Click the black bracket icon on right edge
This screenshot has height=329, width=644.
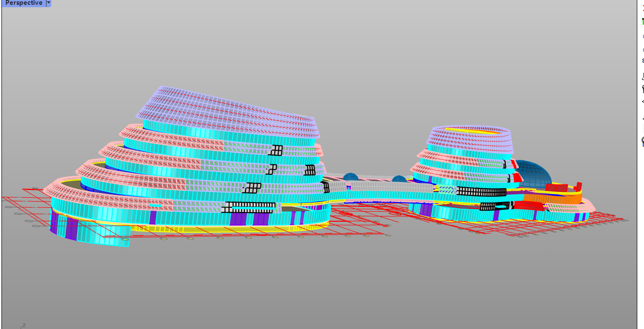coord(642,76)
